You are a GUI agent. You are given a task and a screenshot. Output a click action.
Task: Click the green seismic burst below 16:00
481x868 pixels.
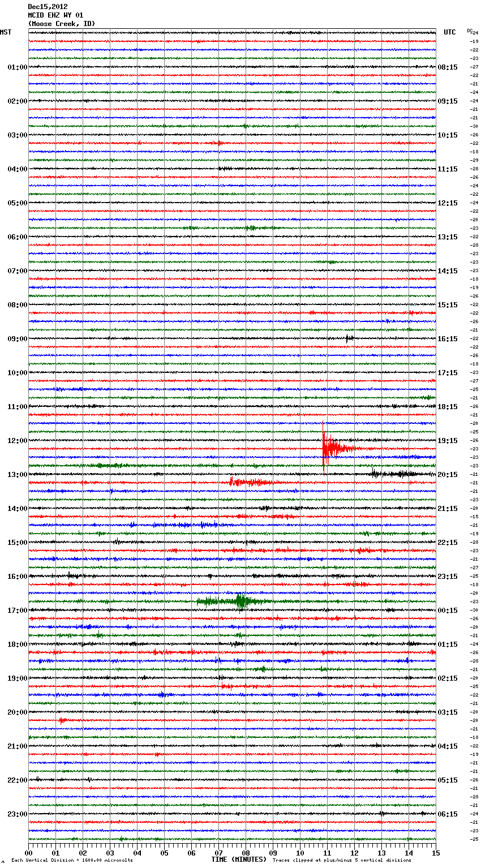[x=232, y=601]
